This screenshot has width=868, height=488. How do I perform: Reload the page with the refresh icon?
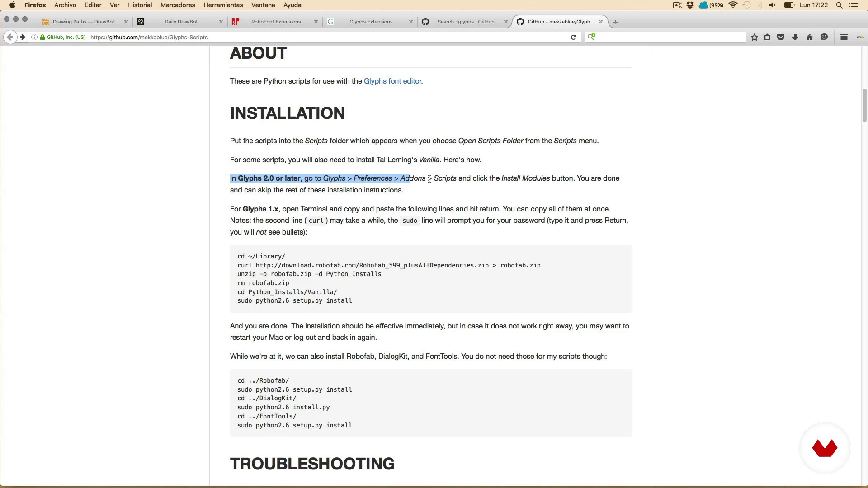573,37
